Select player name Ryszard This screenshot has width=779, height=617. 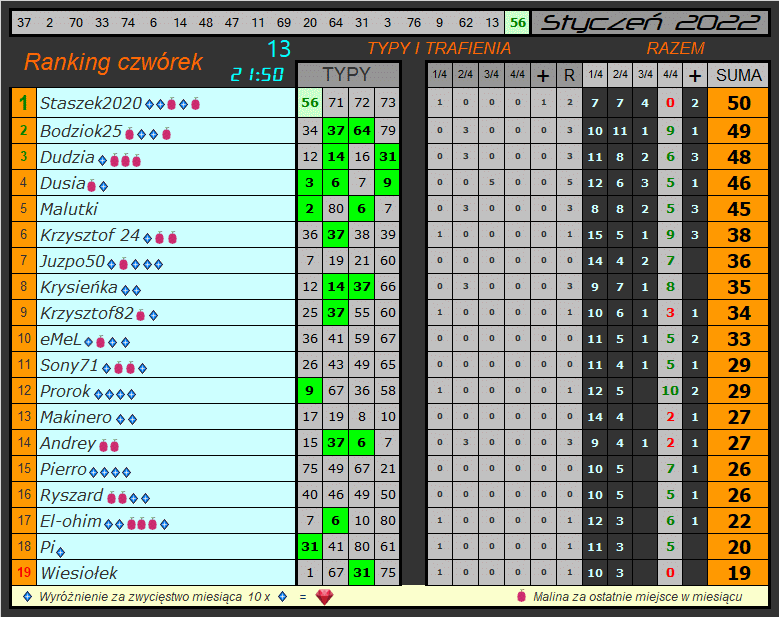[72, 495]
